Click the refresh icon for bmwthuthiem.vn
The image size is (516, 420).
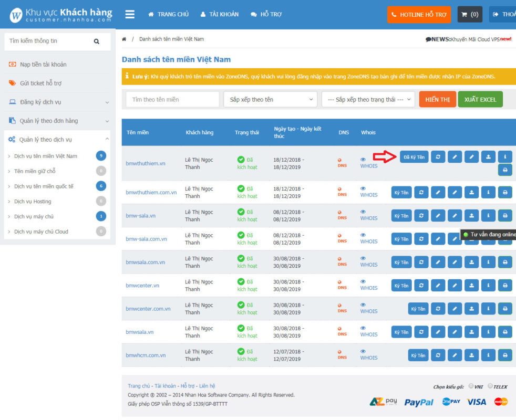click(x=438, y=156)
